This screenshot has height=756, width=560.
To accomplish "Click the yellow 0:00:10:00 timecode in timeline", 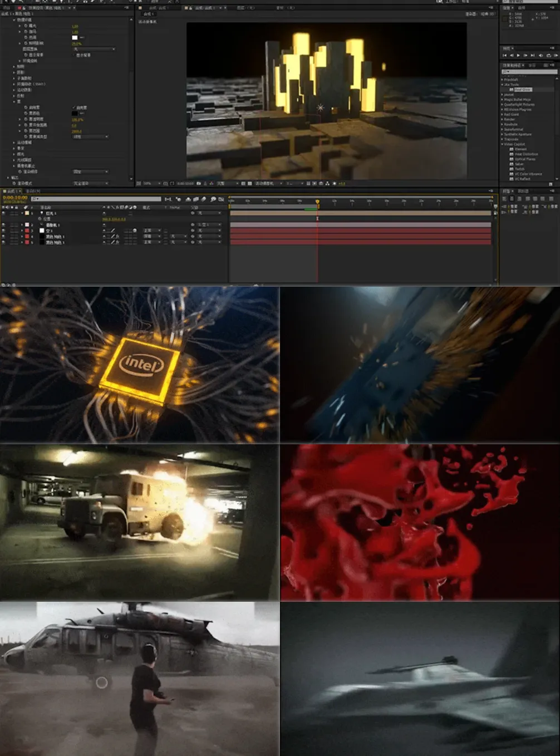I will 15,198.
